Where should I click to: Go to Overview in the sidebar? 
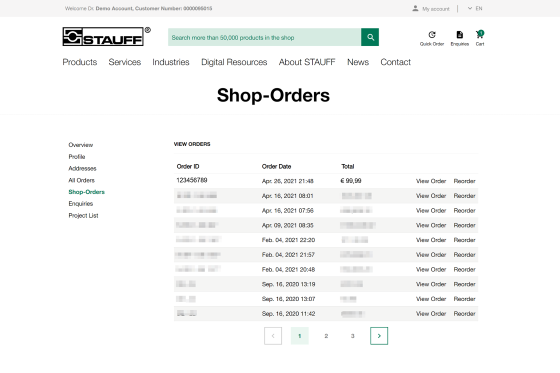coord(81,145)
